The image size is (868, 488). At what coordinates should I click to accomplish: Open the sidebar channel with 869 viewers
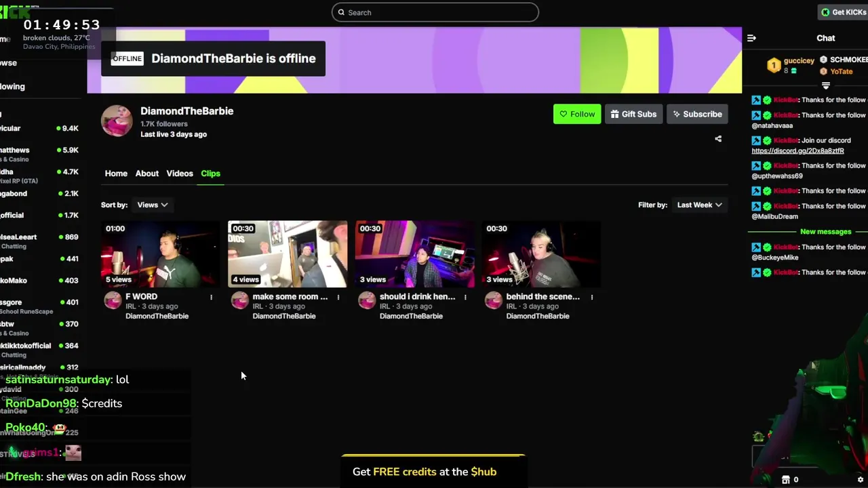[41, 240]
